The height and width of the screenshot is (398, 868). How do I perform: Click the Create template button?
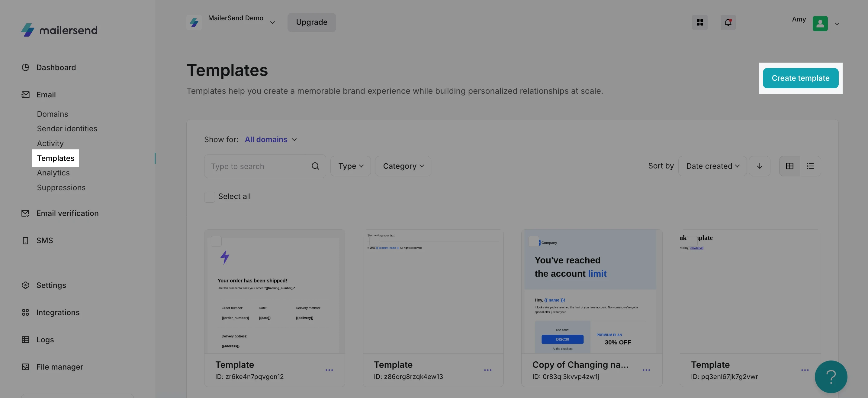click(800, 78)
